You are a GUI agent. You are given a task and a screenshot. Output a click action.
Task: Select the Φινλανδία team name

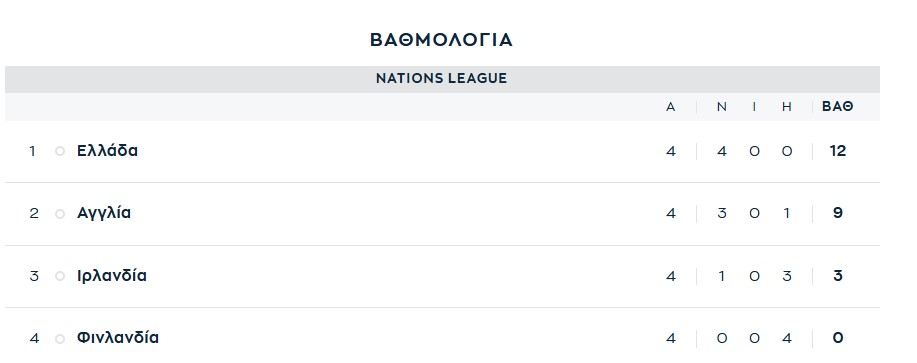tap(118, 338)
